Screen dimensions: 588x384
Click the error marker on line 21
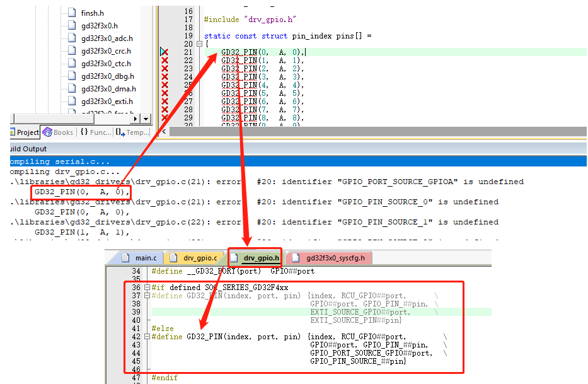coord(164,52)
